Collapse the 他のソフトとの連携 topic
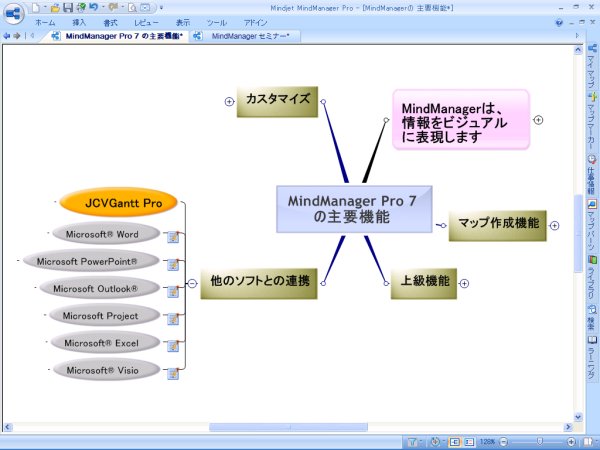 [x=192, y=284]
